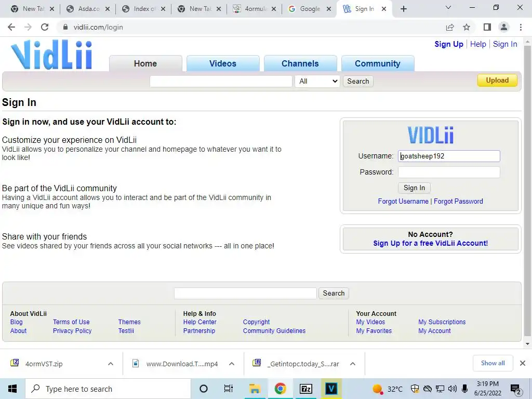The height and width of the screenshot is (399, 532).
Task: Go back using browser back arrow
Action: point(11,27)
